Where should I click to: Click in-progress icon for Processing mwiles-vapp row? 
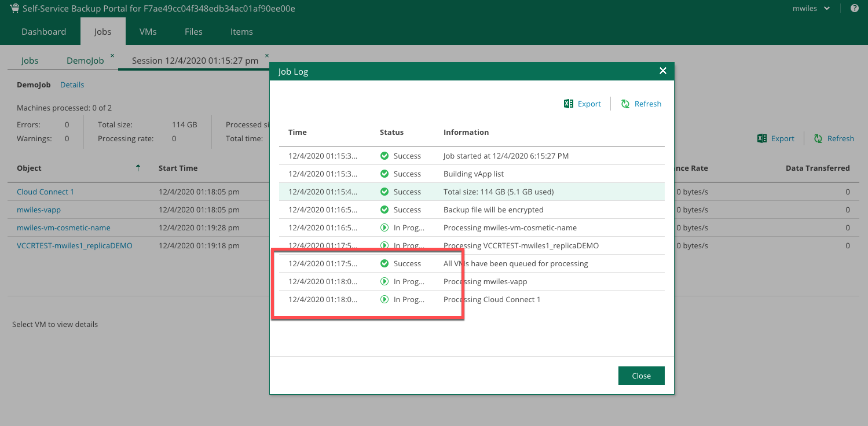pos(384,281)
